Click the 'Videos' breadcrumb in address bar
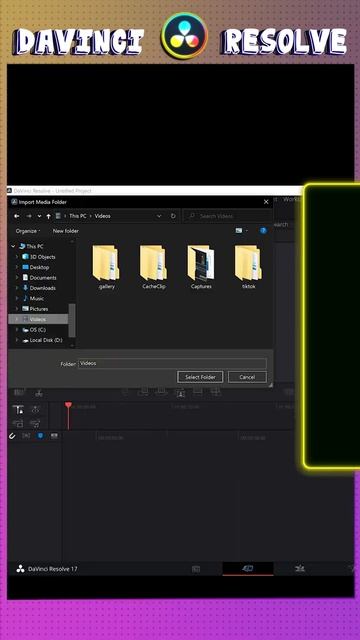This screenshot has height=640, width=360. coord(102,216)
